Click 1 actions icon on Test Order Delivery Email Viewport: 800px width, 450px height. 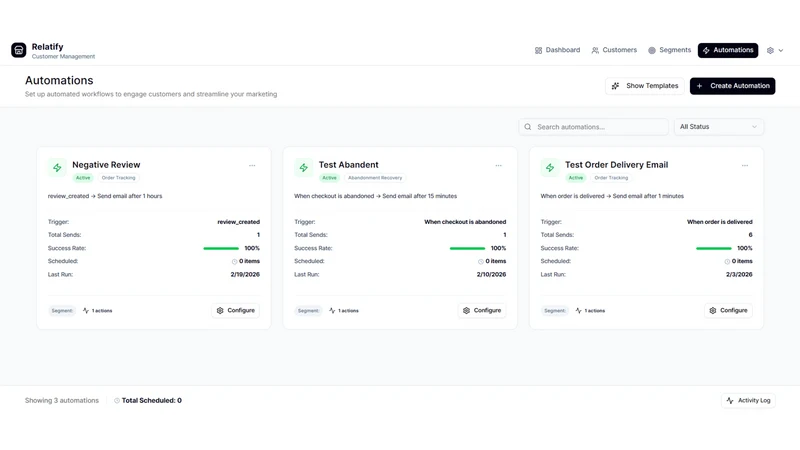point(579,311)
